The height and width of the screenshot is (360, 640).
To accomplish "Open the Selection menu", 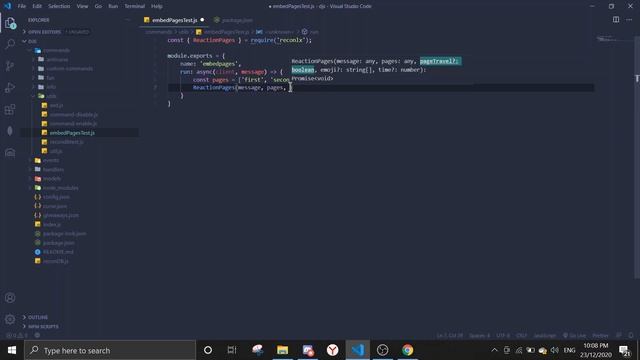I will click(x=59, y=6).
